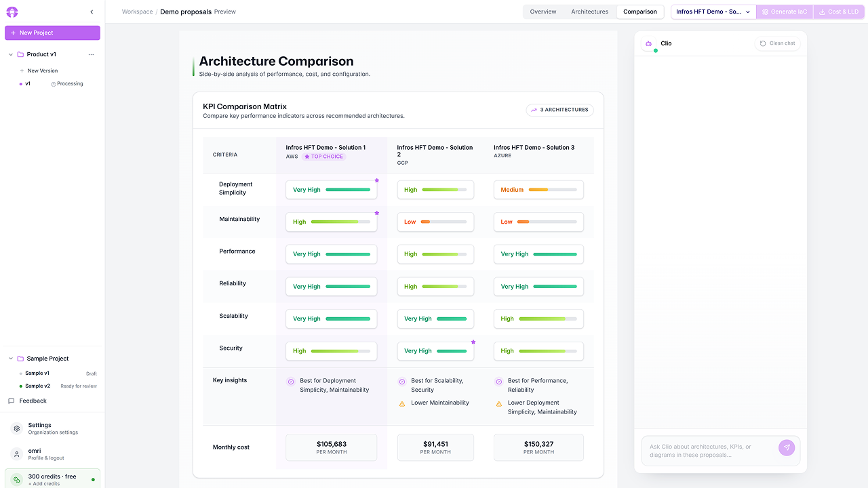Click Solution 1 Security High score
868x488 pixels.
[x=332, y=351]
